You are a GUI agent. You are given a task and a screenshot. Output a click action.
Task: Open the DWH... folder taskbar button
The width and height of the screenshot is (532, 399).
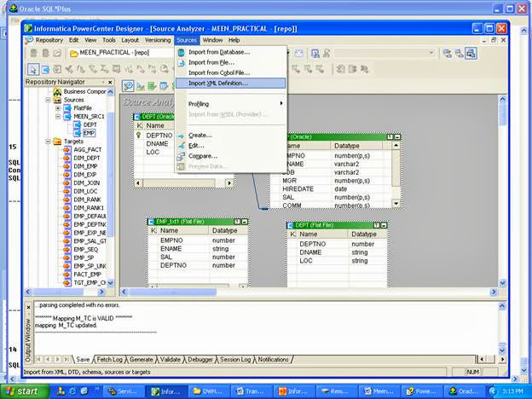point(208,391)
